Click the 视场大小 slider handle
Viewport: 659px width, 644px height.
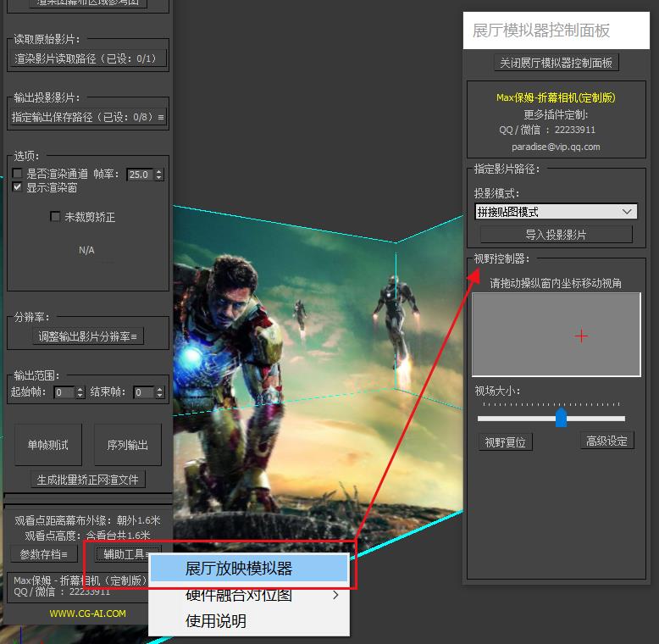[561, 418]
